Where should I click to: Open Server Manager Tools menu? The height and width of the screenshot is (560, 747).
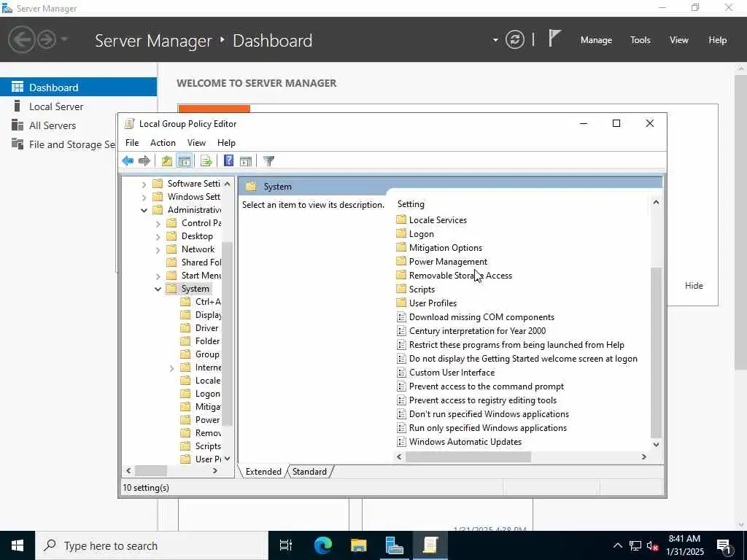tap(640, 40)
